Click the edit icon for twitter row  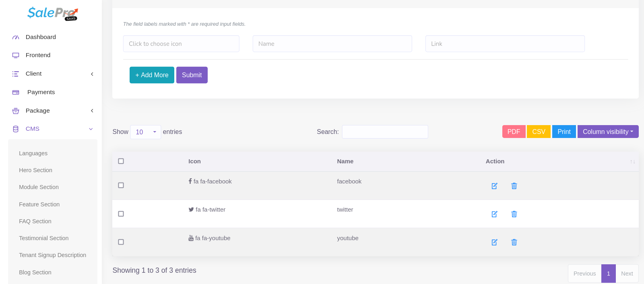[x=494, y=214]
